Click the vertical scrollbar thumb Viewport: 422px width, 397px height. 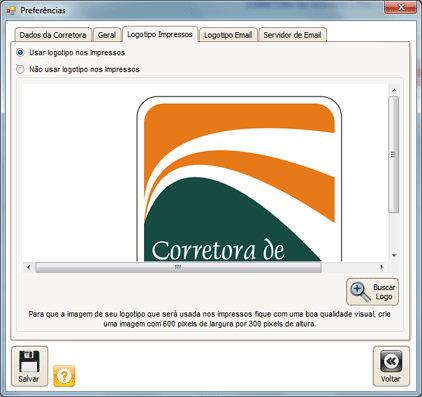coord(394,154)
